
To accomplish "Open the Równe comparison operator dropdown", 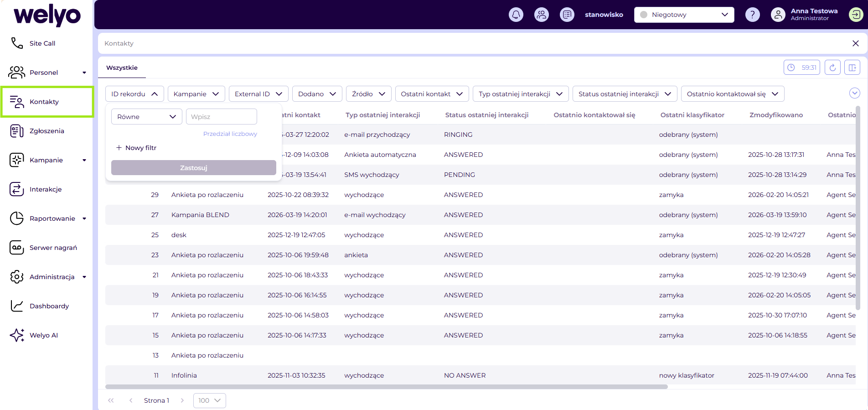I will (146, 117).
